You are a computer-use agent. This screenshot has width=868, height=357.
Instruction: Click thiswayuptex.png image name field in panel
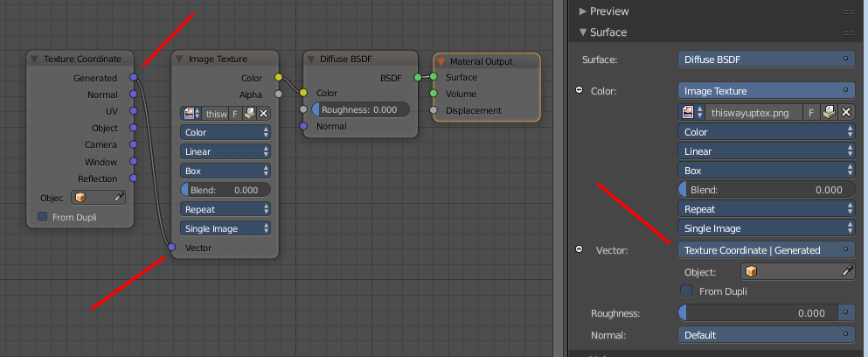pyautogui.click(x=754, y=113)
